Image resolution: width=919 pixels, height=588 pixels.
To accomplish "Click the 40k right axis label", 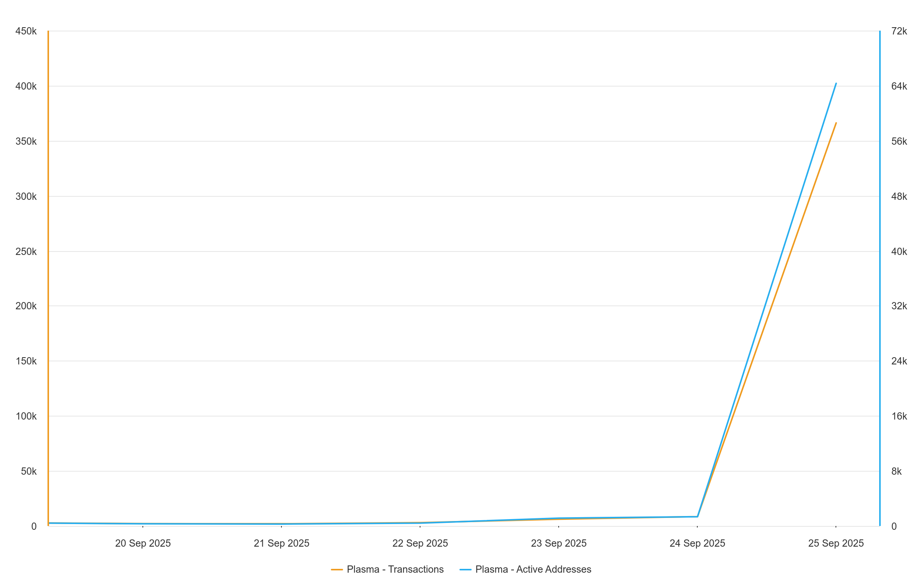I will click(x=899, y=252).
